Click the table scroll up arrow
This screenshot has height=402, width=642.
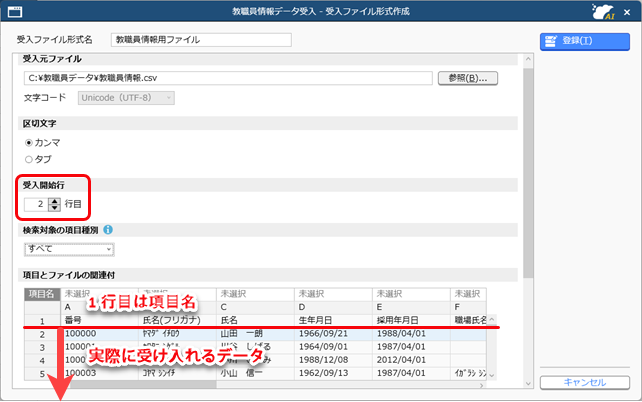tap(492, 319)
